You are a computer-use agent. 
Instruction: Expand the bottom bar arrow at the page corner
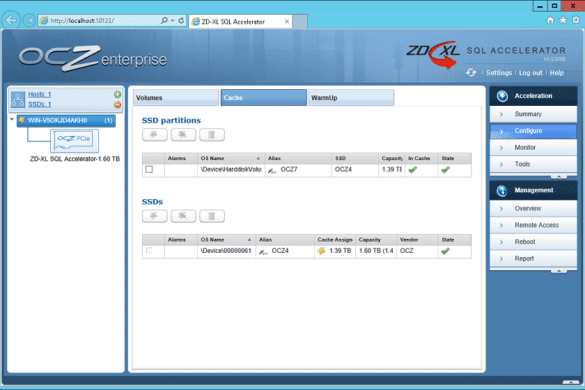[571, 382]
